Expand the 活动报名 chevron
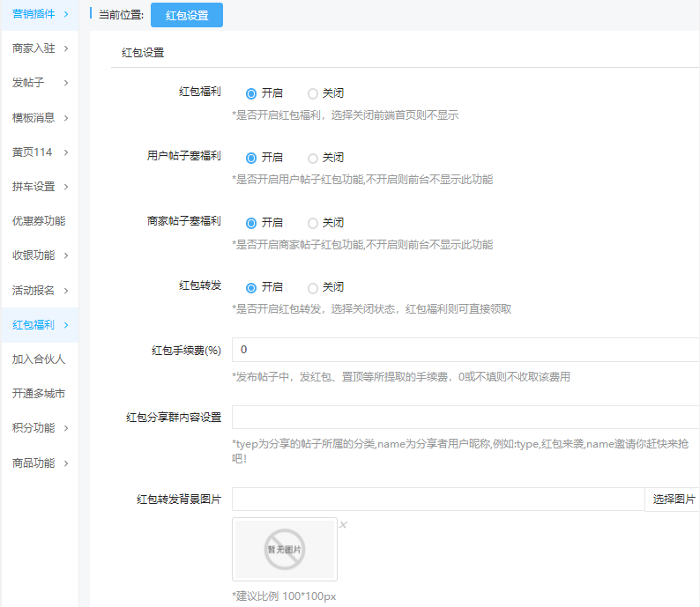 66,291
